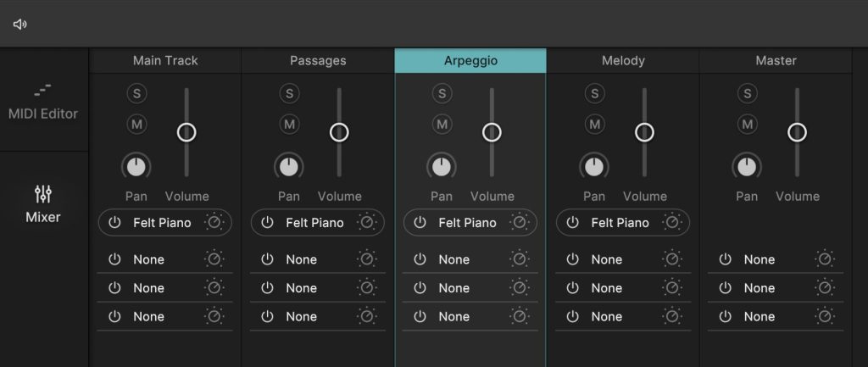Click the speaker icon in the top bar
Screen dimensions: 868x367
coord(20,24)
